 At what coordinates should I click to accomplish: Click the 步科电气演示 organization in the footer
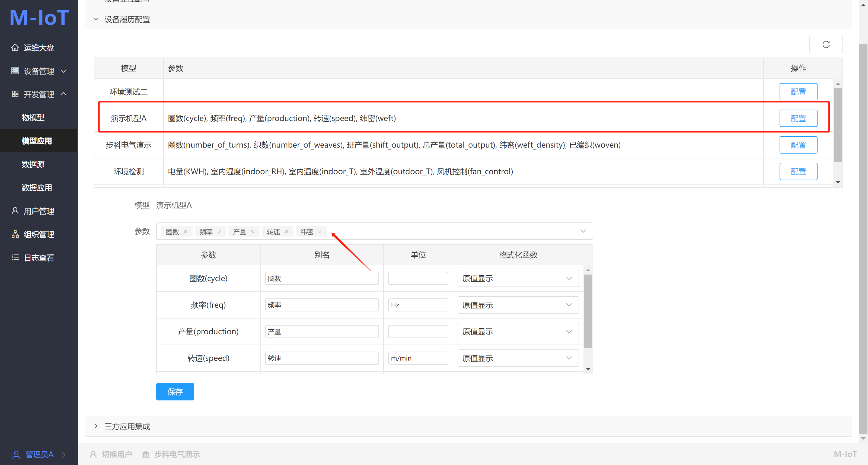pos(177,454)
